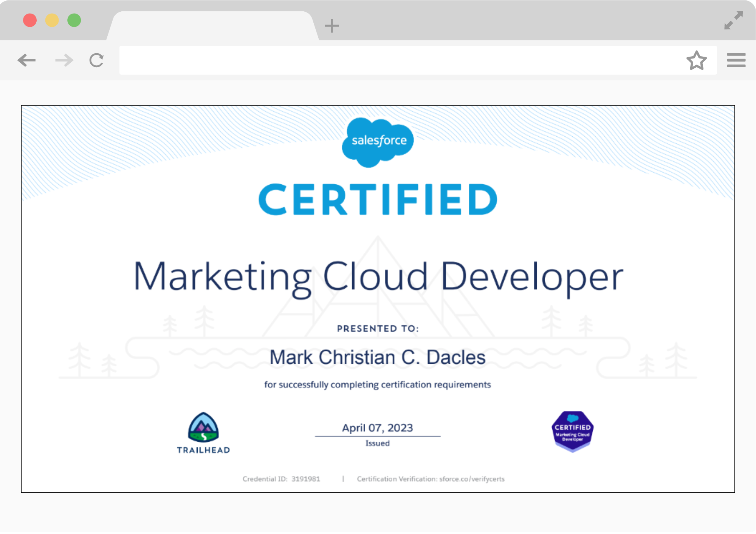Go back with the browser back arrow

click(26, 60)
